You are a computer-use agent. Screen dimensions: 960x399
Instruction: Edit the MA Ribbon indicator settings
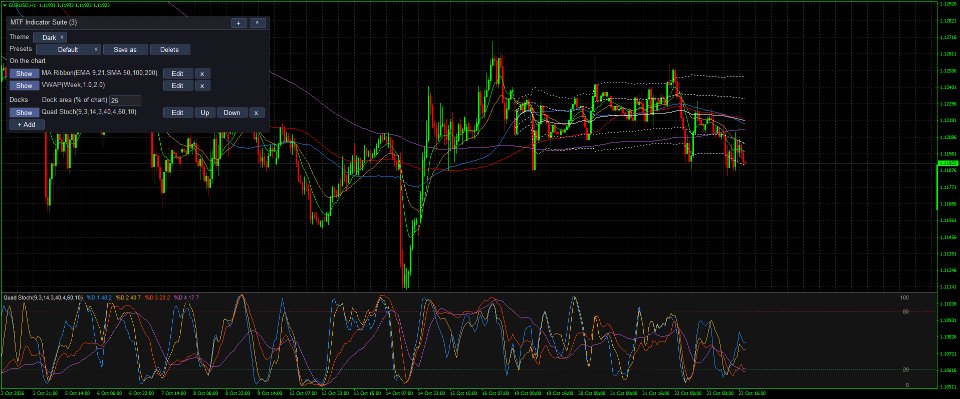click(178, 73)
